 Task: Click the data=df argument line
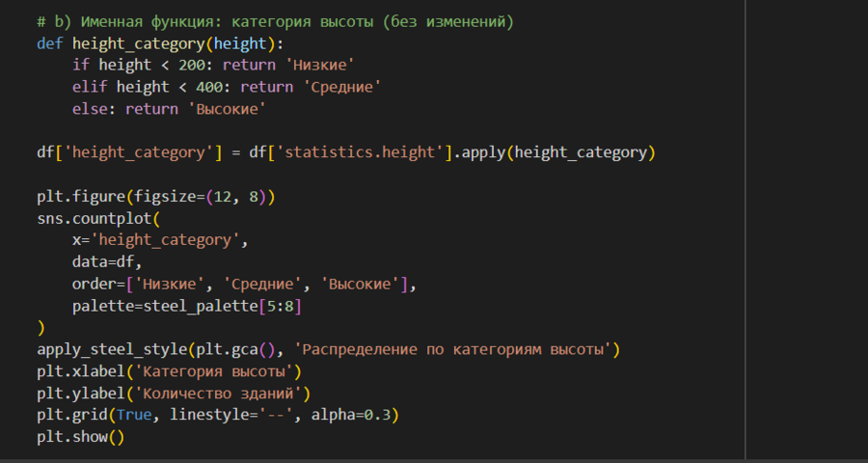(99, 262)
